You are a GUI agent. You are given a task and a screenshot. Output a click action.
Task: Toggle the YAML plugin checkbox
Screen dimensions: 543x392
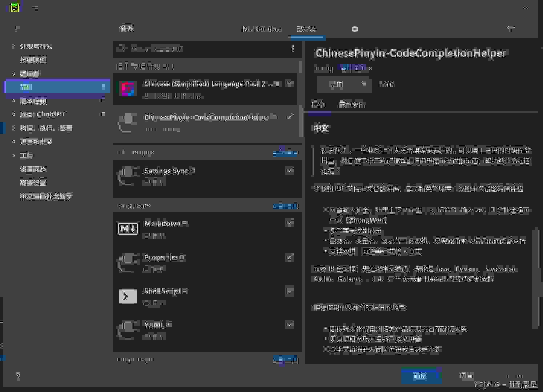(x=289, y=324)
